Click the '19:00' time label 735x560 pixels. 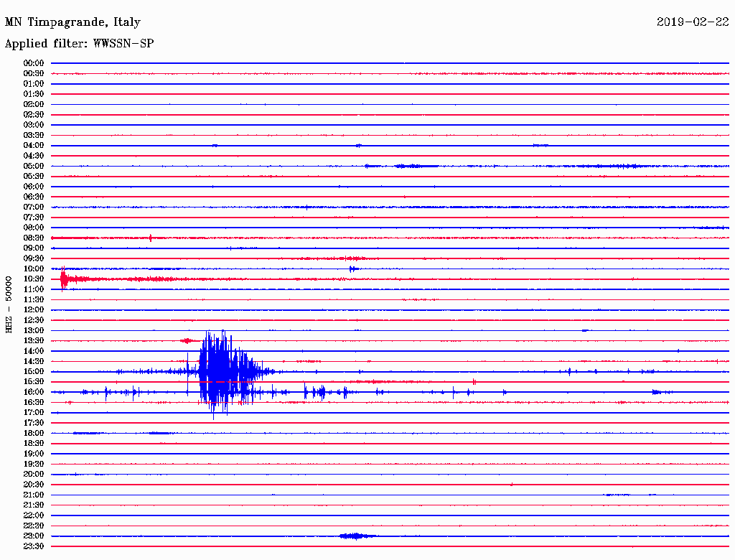[x=33, y=454]
